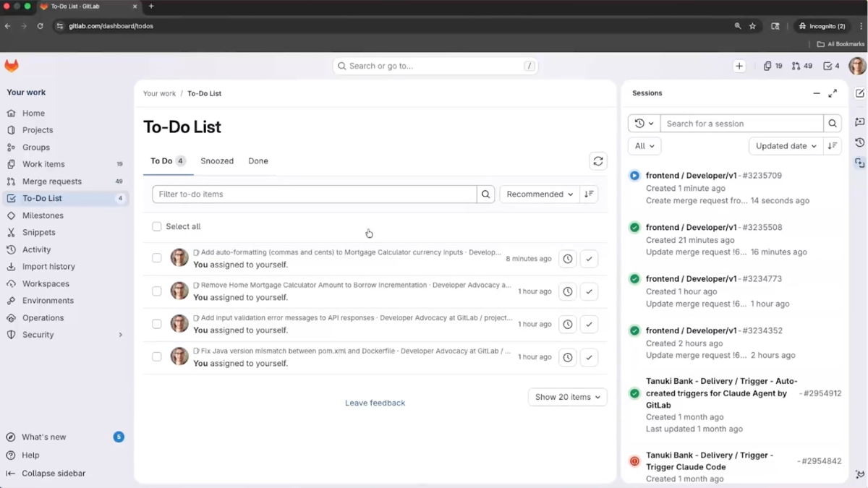Click the filter search magnifier button
This screenshot has width=868, height=488.
pos(486,194)
